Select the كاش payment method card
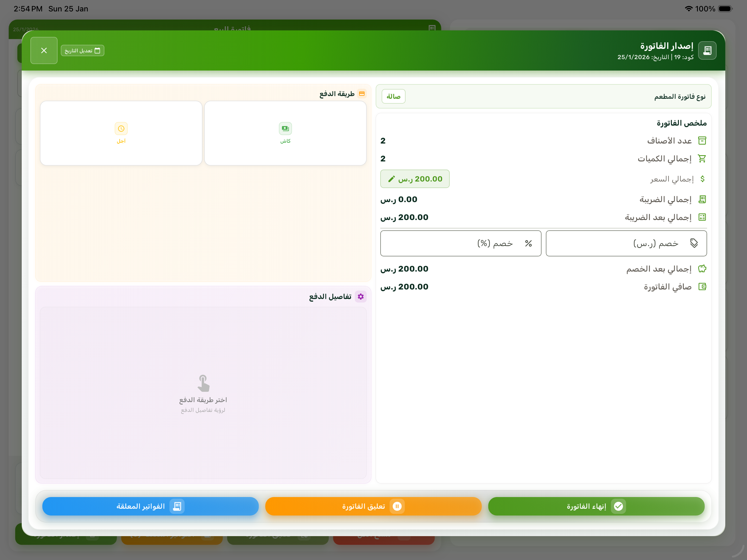This screenshot has height=560, width=747. [285, 133]
